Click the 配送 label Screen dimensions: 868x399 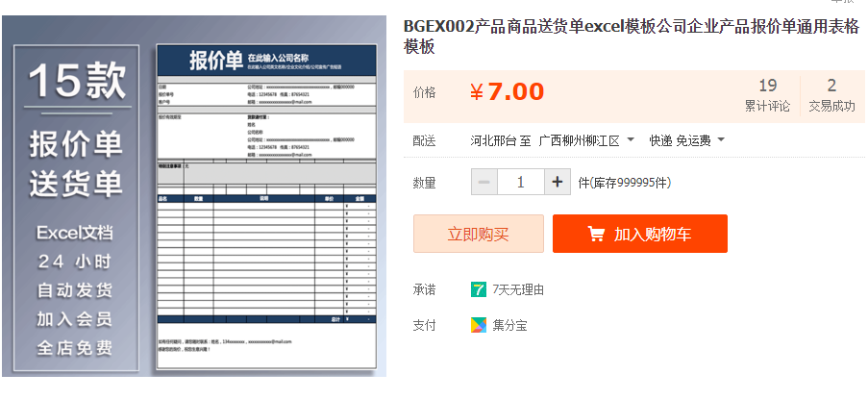point(425,141)
